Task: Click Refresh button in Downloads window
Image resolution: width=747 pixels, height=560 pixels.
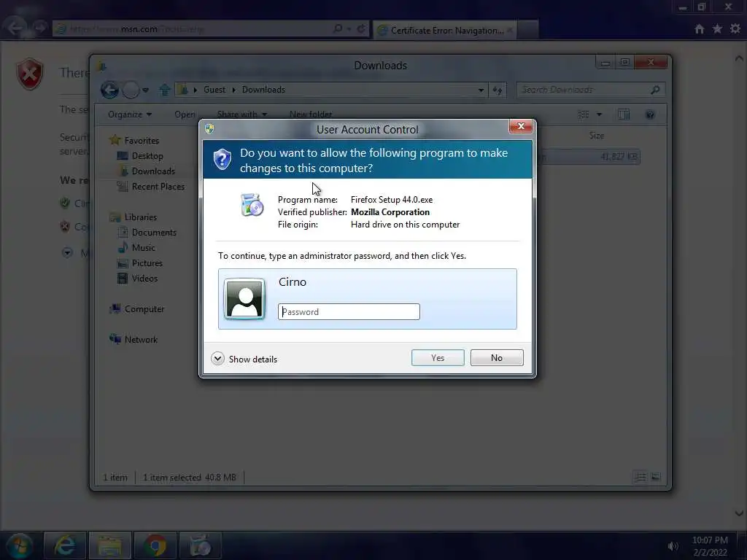Action: pyautogui.click(x=498, y=90)
